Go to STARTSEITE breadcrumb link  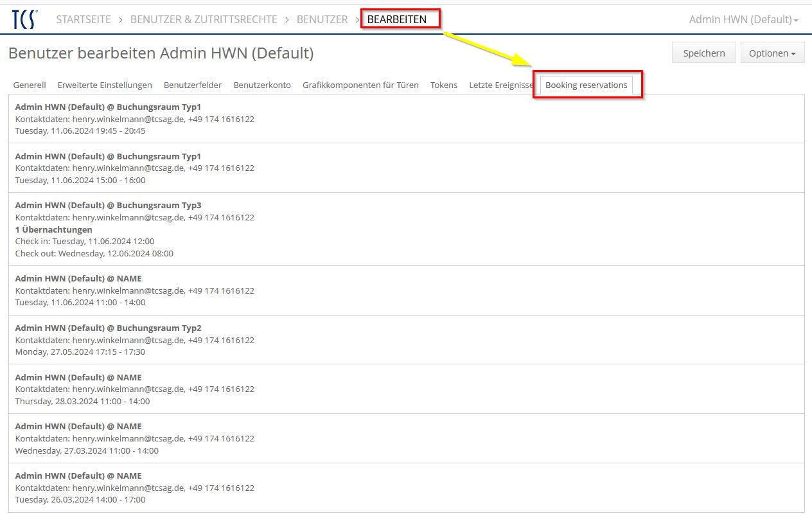point(82,19)
